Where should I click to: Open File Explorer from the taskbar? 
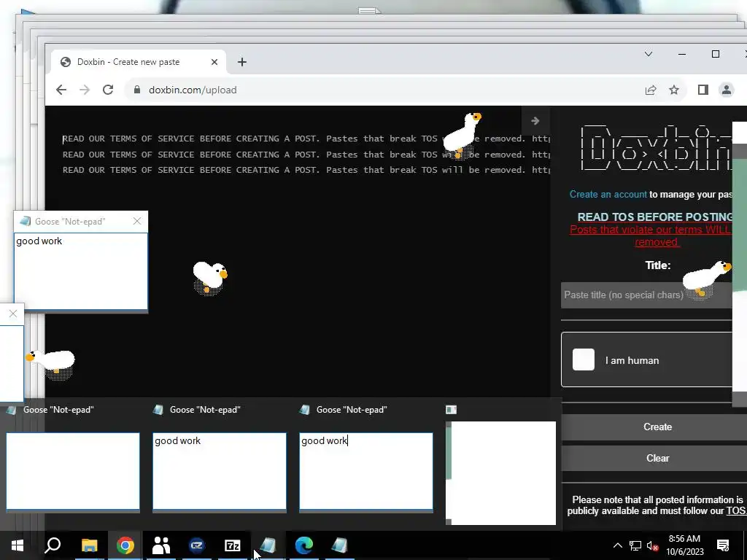[x=90, y=545]
